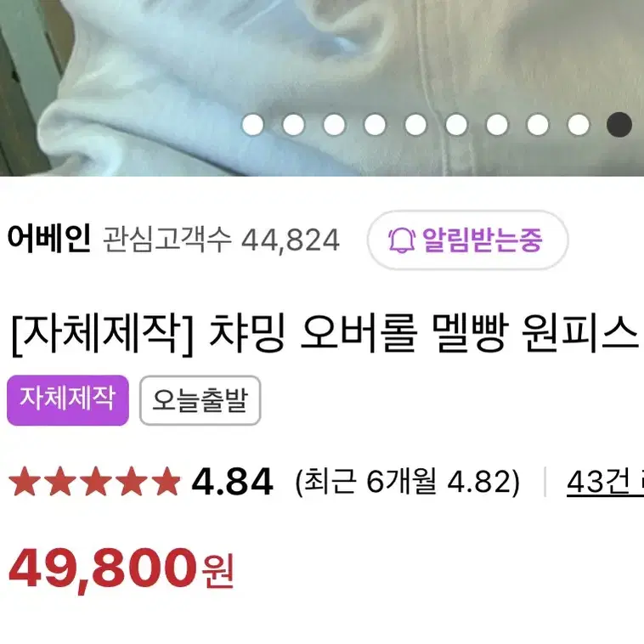Jump to the fourth carousel image dot
The image size is (644, 644).
(375, 124)
